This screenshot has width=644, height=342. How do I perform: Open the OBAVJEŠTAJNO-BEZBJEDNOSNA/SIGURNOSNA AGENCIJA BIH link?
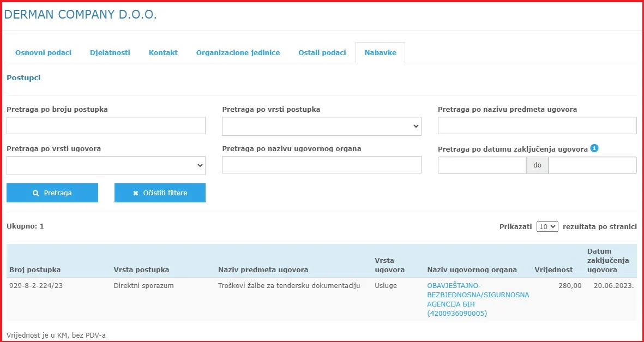click(478, 299)
